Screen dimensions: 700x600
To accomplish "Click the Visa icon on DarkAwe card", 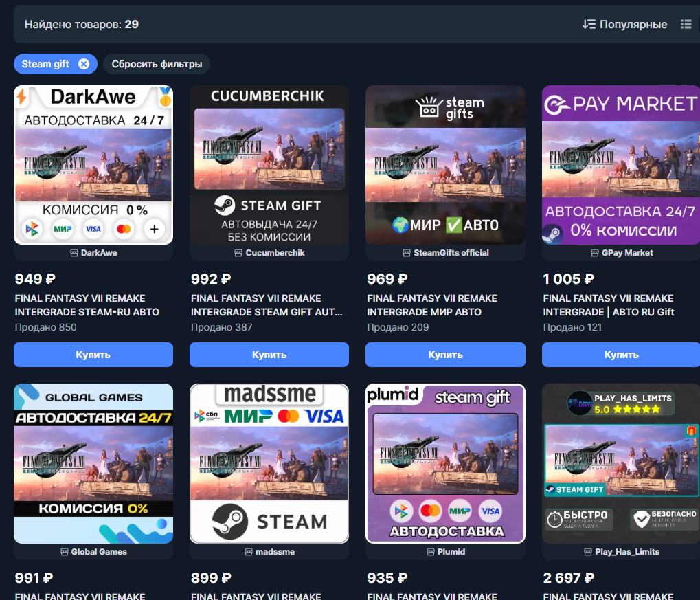I will [x=93, y=229].
